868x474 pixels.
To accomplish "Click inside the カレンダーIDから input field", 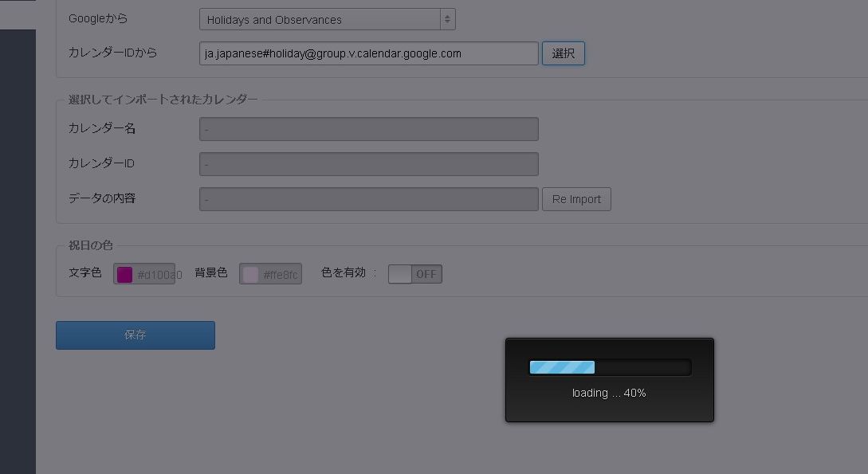I will click(x=368, y=53).
